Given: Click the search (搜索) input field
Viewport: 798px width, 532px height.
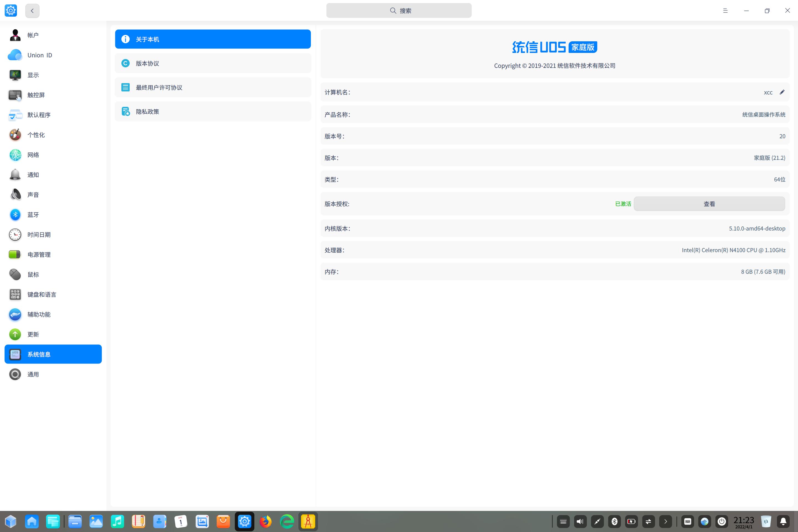Looking at the screenshot, I should [399, 11].
